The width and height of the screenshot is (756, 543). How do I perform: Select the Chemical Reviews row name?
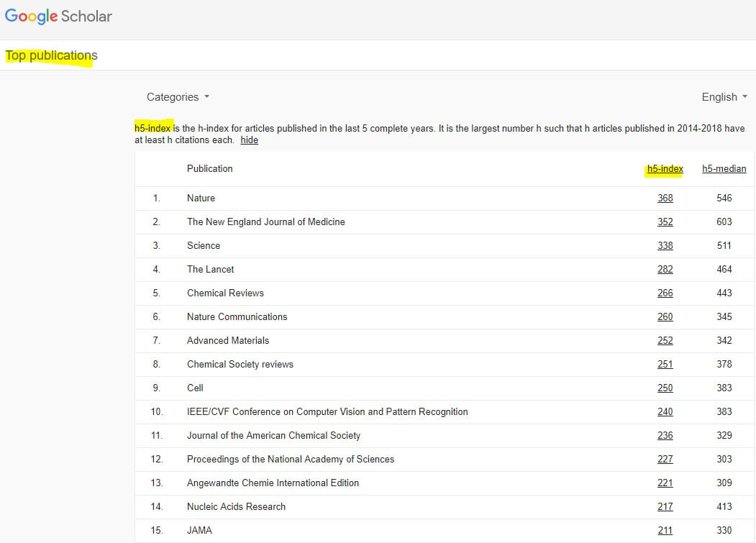[225, 293]
